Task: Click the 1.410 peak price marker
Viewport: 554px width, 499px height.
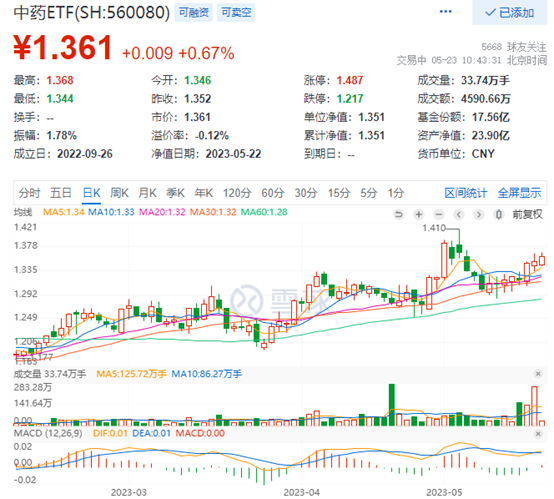Action: pos(434,228)
